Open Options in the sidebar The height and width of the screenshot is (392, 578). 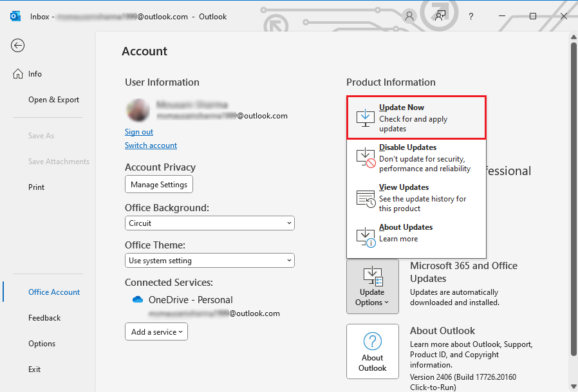(x=42, y=343)
